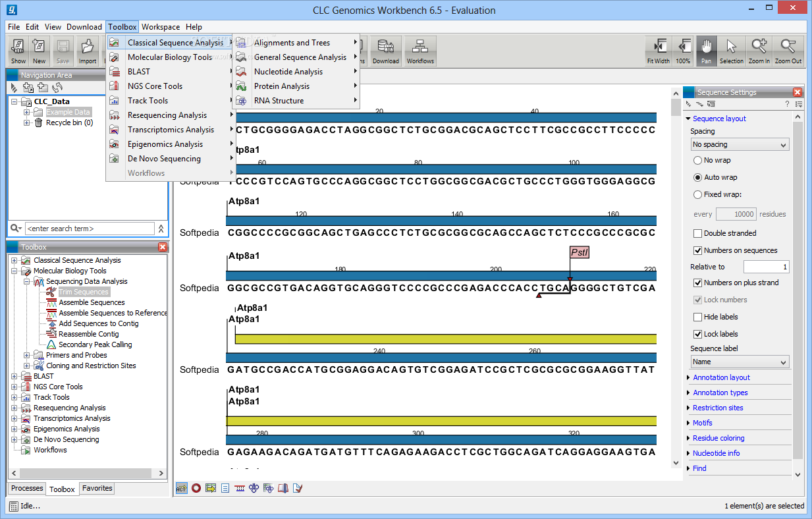Choose the Zoom Out magnifier tool
Image resolution: width=812 pixels, height=519 pixels.
pyautogui.click(x=788, y=51)
